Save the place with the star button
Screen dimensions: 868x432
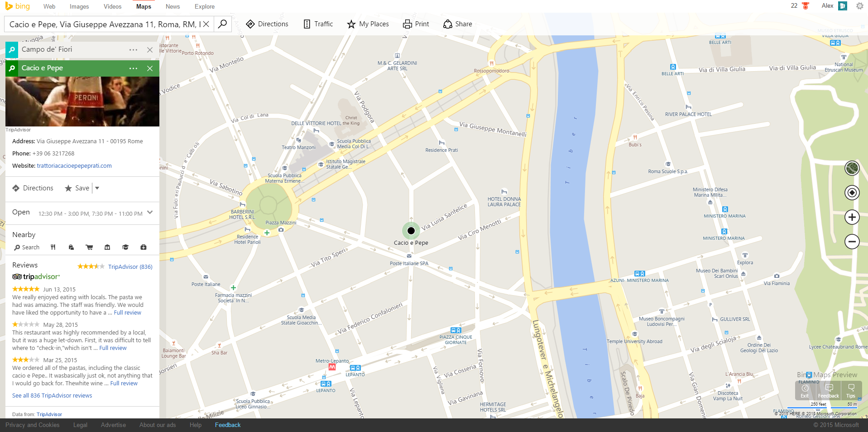pyautogui.click(x=77, y=188)
